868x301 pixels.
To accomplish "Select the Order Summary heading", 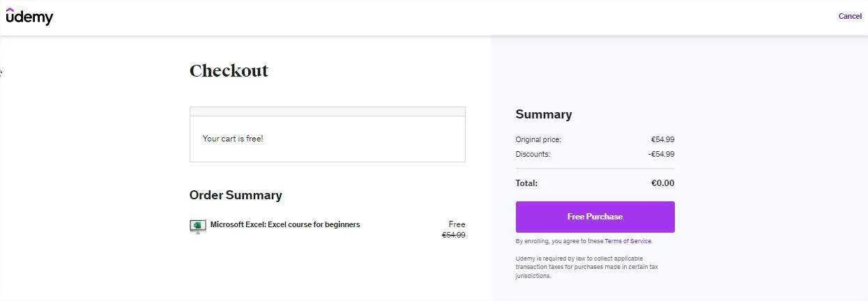I will pos(236,195).
